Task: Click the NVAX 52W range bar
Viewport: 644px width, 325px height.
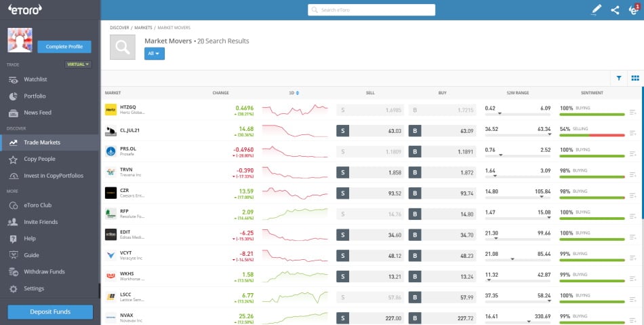Action: [517, 322]
